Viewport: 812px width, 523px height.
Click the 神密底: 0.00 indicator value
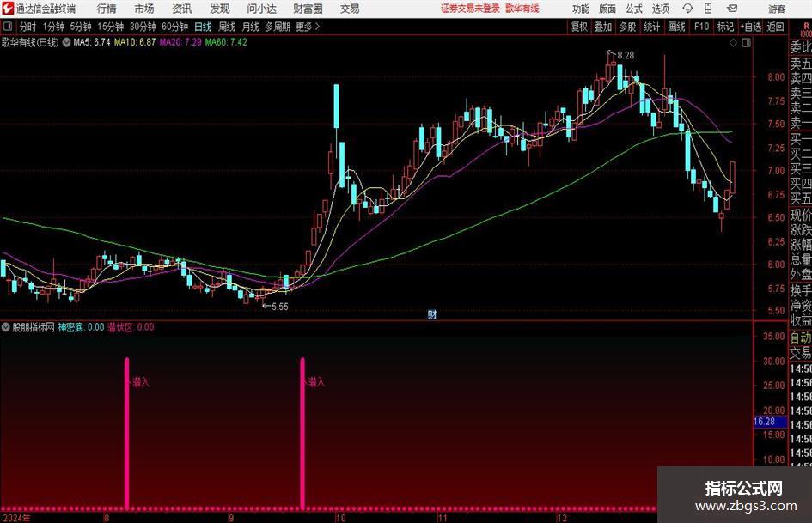pos(82,327)
